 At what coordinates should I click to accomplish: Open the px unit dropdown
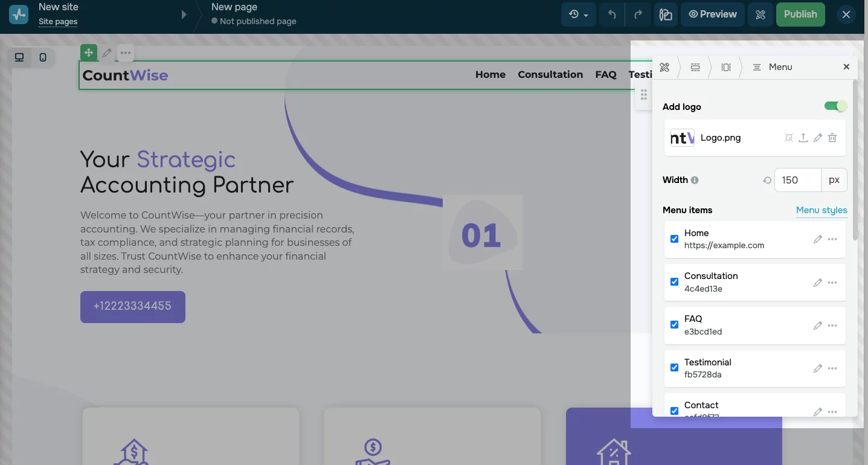pos(834,180)
